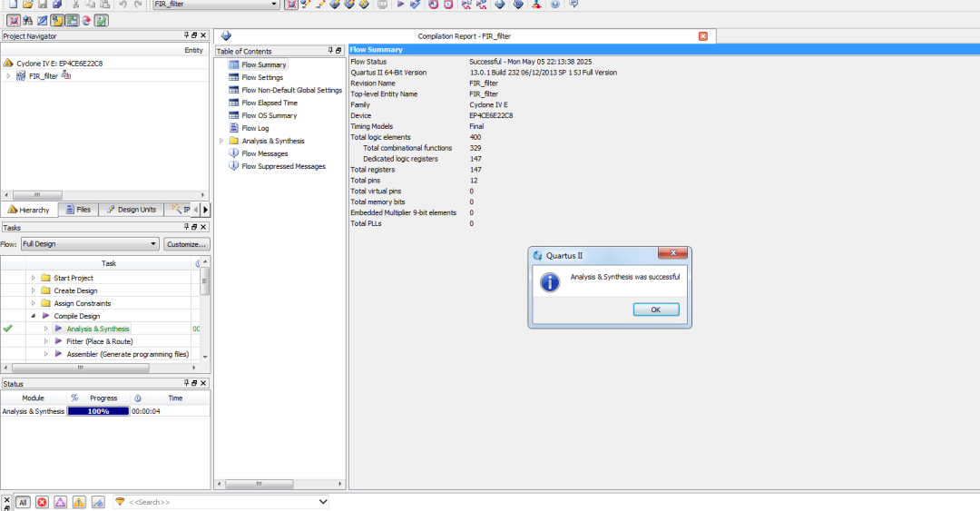Toggle the critical warning messages filter
Viewport: 980px width, 511px height.
click(61, 502)
